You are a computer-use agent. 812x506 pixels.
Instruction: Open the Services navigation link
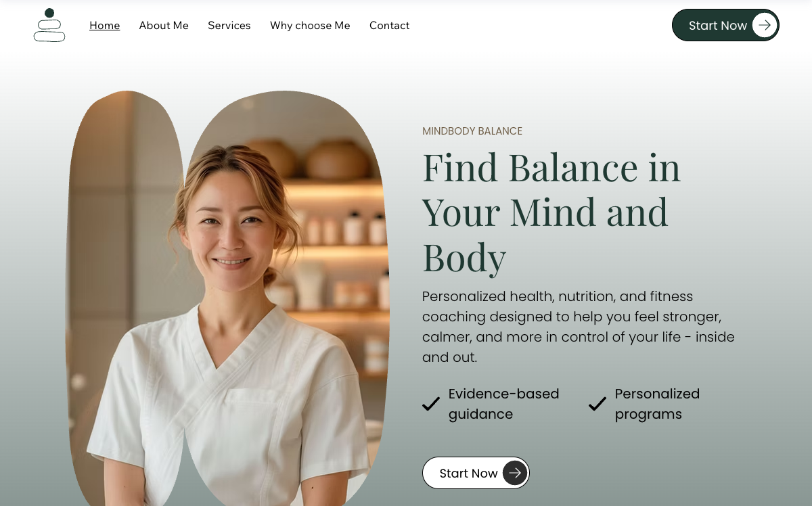coord(229,25)
